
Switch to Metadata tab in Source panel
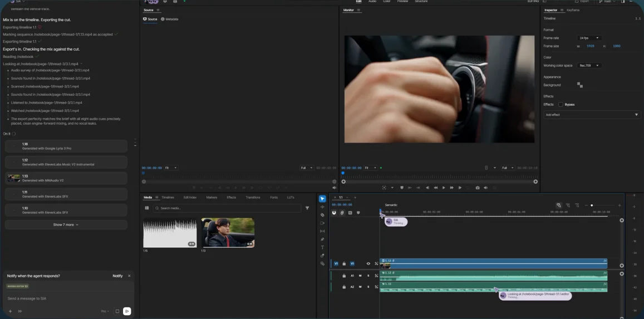pyautogui.click(x=169, y=19)
